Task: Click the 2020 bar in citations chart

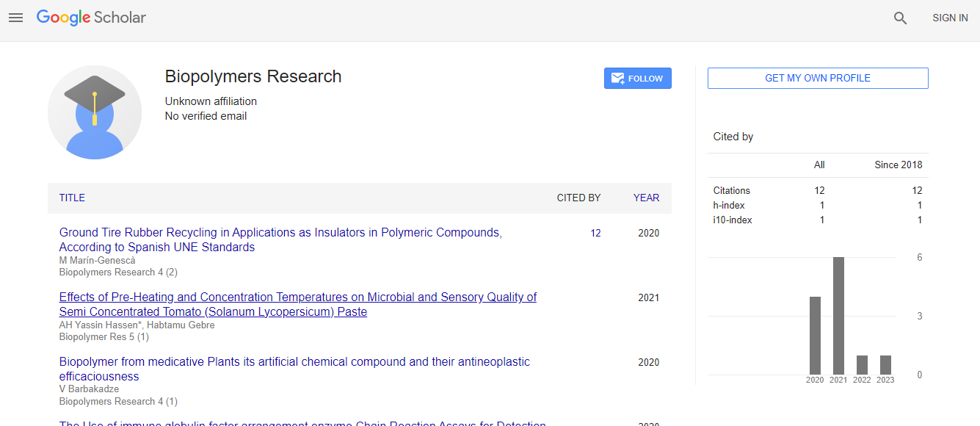Action: point(815,336)
